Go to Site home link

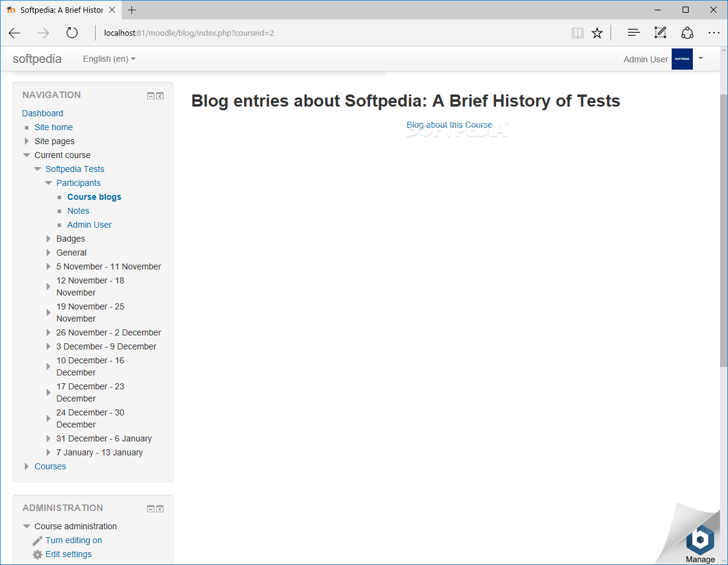53,127
